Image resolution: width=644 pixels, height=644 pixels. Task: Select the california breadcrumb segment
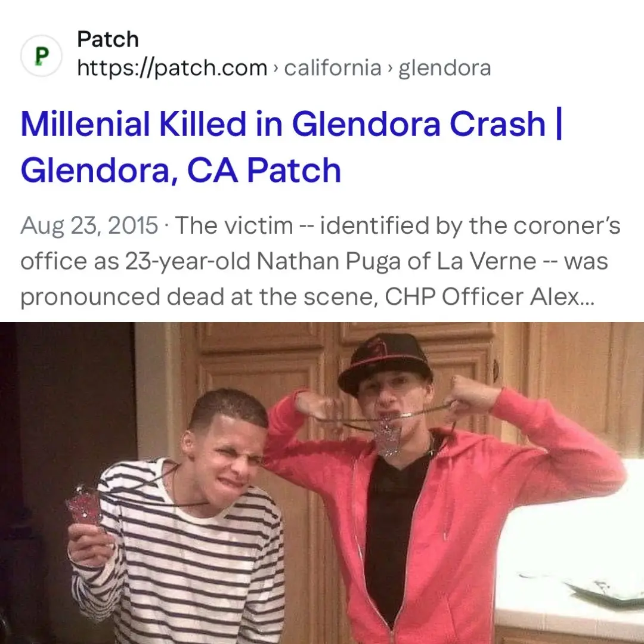click(x=333, y=68)
